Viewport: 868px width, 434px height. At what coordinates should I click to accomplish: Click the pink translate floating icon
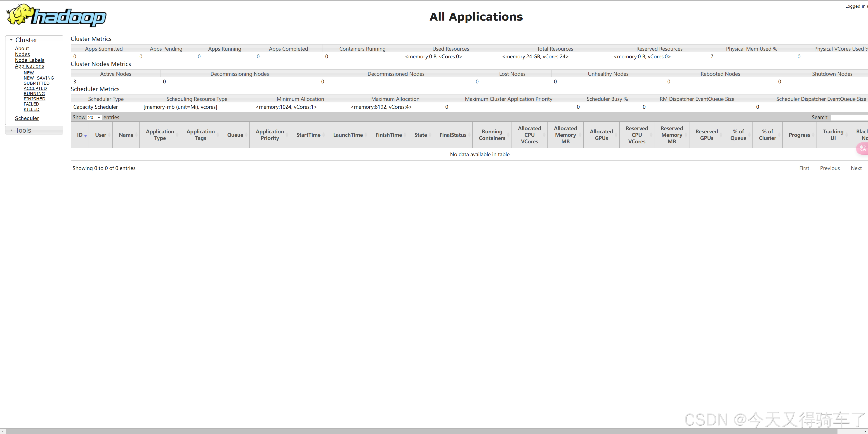(863, 148)
